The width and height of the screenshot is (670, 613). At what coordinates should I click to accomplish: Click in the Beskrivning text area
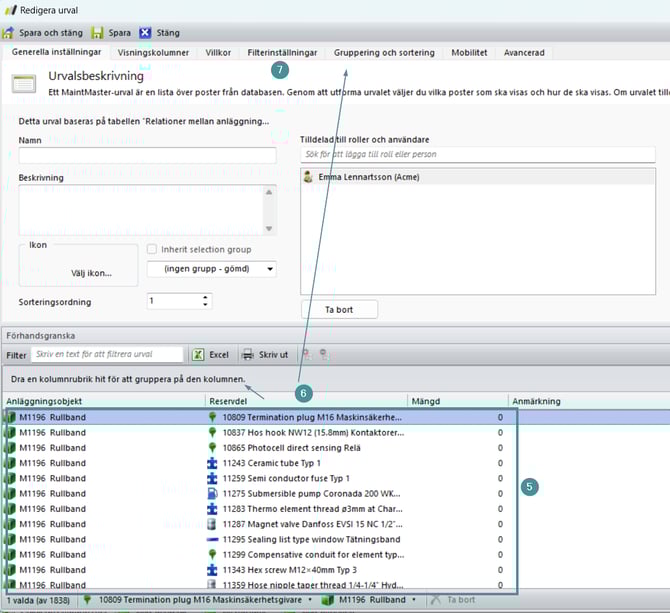141,210
